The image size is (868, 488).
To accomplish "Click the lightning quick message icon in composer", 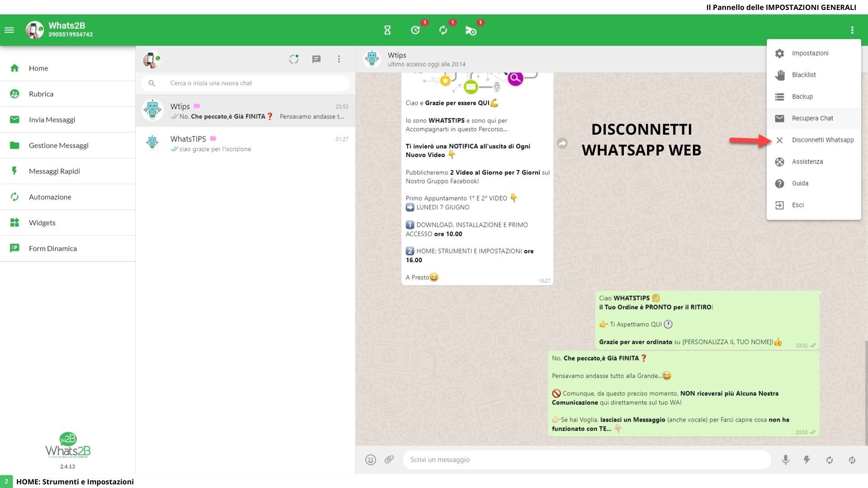I will [x=807, y=460].
